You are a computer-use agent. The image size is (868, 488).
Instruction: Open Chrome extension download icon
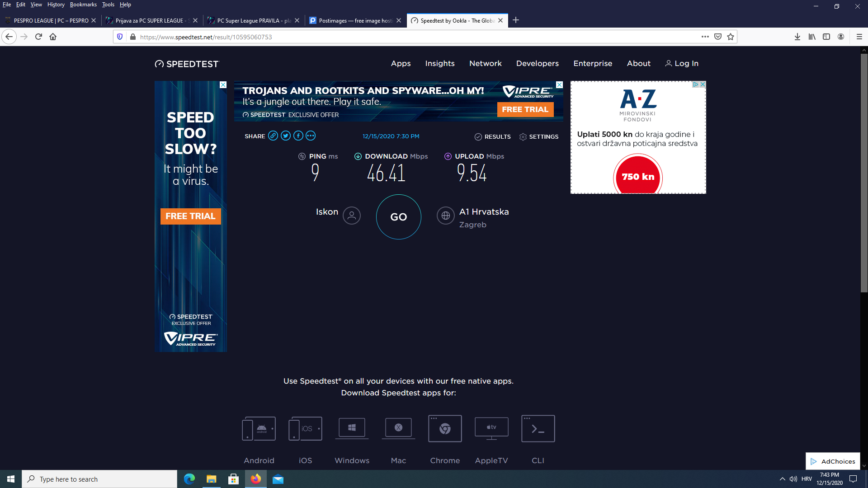[445, 428]
